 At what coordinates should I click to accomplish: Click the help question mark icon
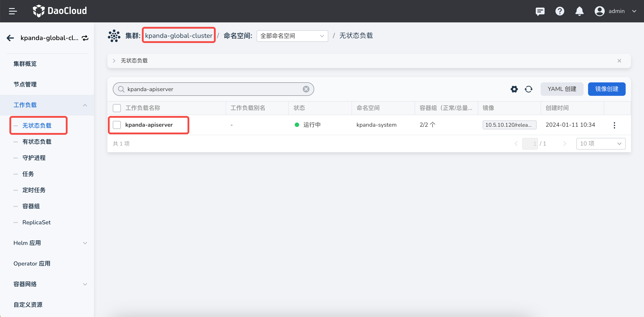point(560,11)
